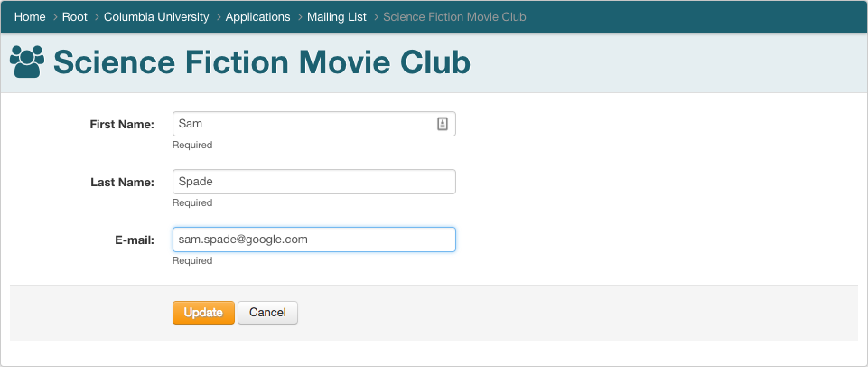Click the Required hint under Last Name
Screen dimensions: 868x367
pyautogui.click(x=192, y=202)
